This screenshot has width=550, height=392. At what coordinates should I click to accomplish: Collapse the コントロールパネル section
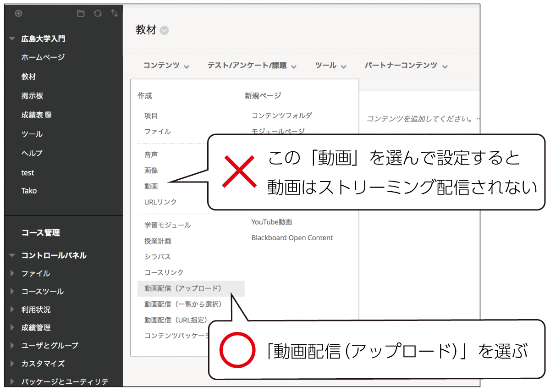12,255
